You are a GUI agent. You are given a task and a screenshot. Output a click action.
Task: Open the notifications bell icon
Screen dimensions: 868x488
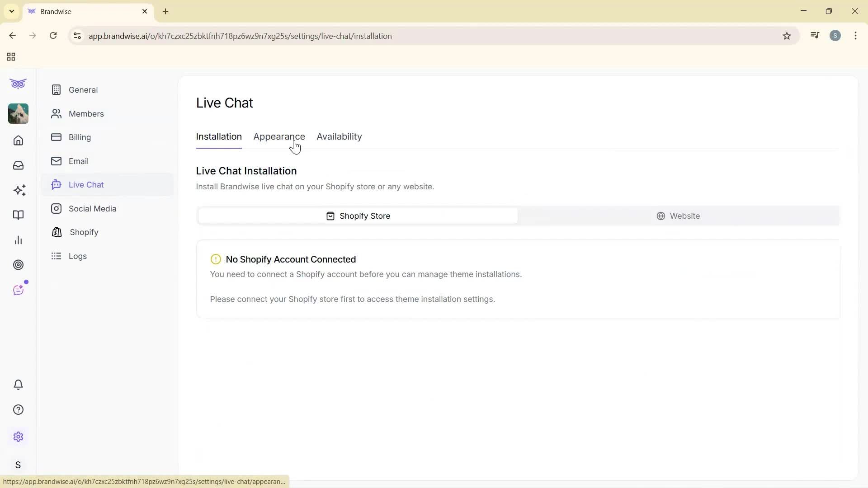point(18,385)
